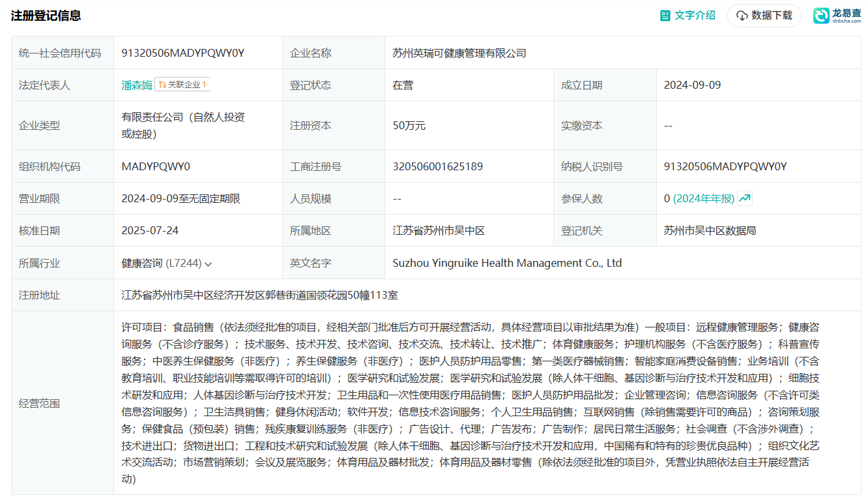This screenshot has height=499, width=868.
Task: Click registration authority 苏州市吴中区数据局
Action: pyautogui.click(x=710, y=230)
